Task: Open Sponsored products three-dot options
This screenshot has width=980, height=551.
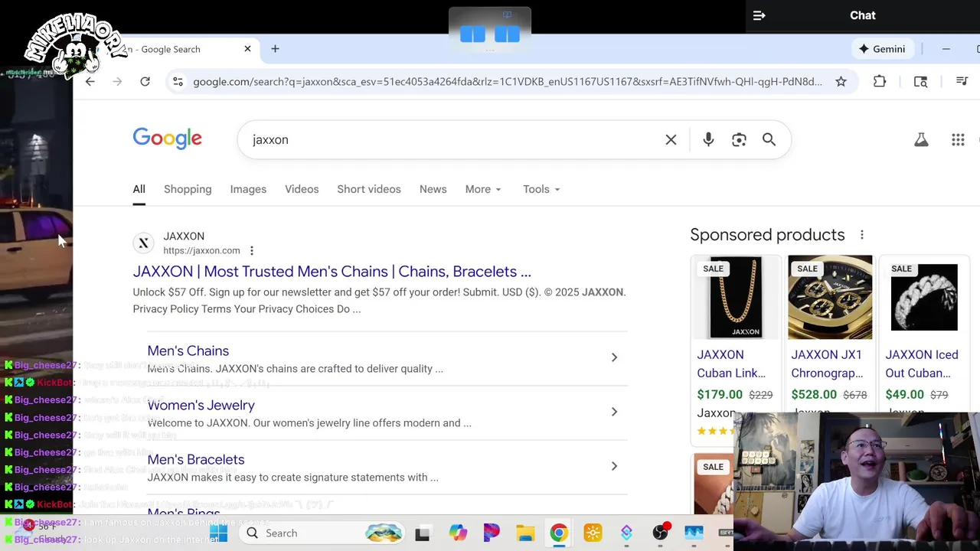Action: pos(861,235)
